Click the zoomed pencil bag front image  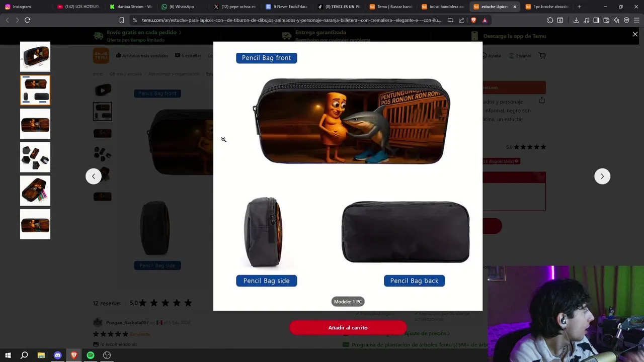pyautogui.click(x=351, y=121)
